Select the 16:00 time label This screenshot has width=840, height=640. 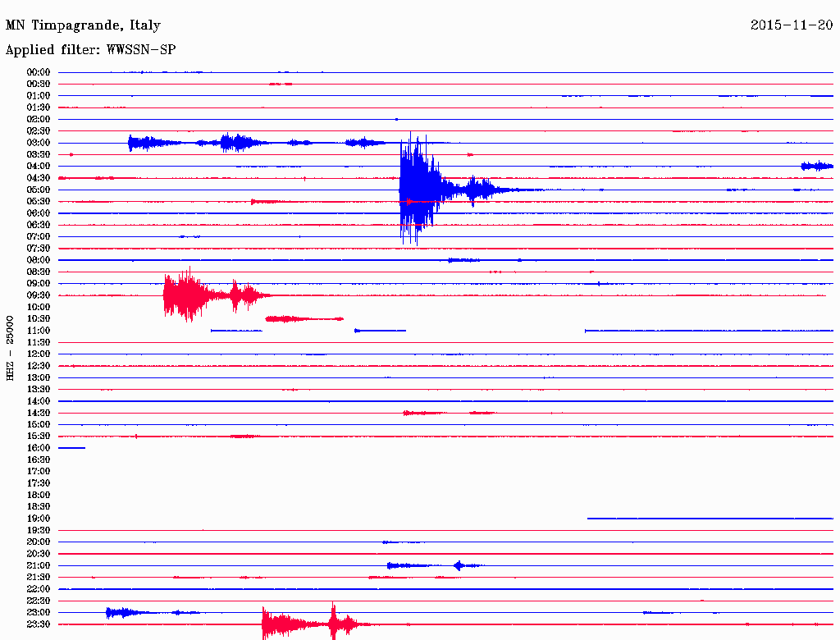(x=39, y=448)
